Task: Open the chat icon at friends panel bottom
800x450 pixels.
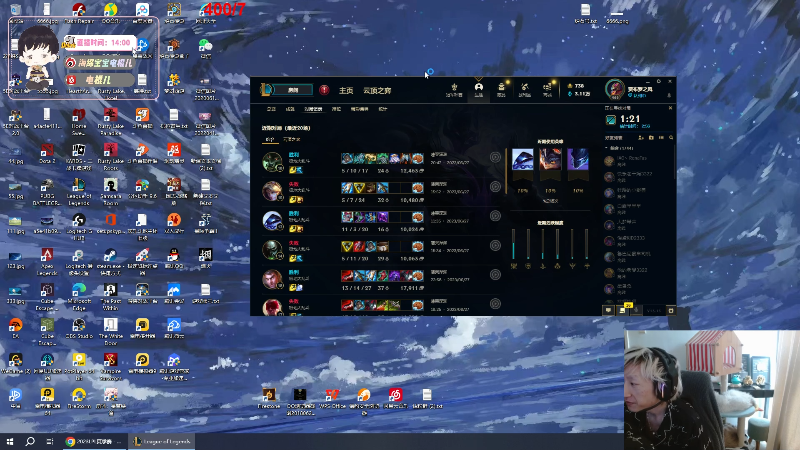Action: pos(608,310)
